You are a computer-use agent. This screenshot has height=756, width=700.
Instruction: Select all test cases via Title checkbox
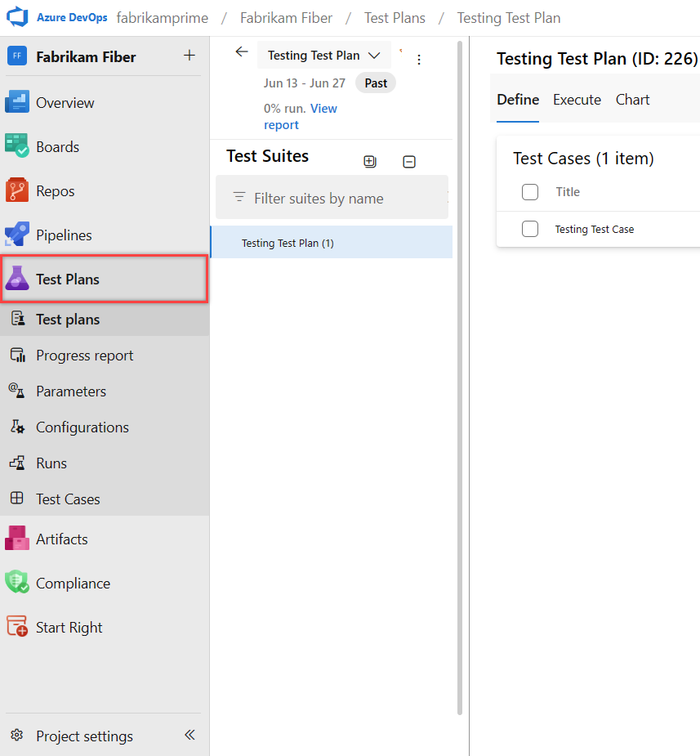point(530,191)
